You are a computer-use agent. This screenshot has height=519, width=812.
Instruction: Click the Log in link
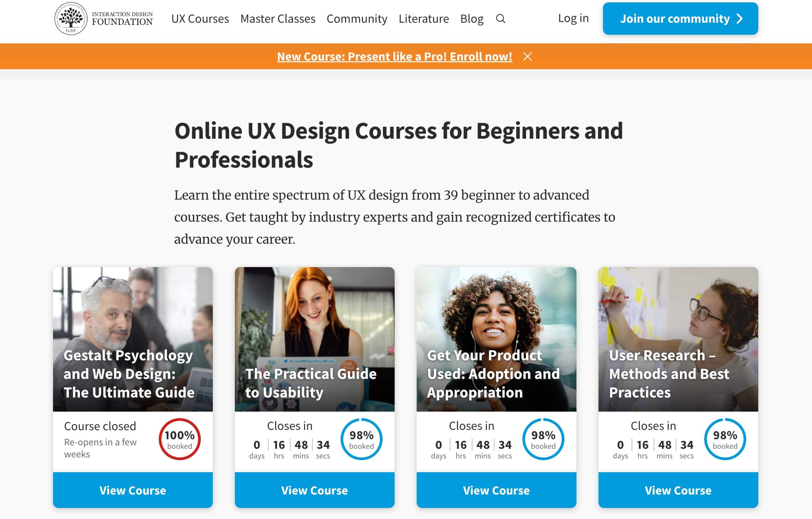(x=573, y=18)
